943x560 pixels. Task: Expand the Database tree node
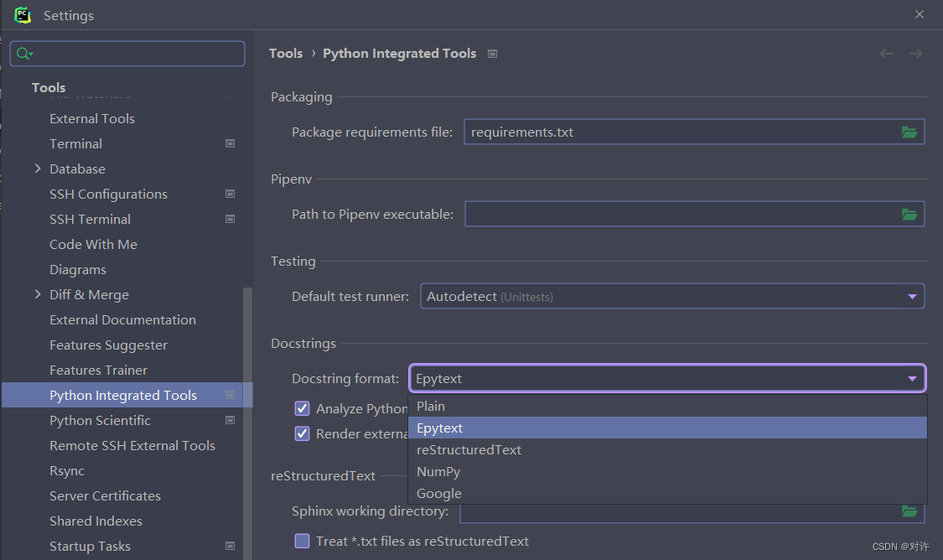coord(38,169)
